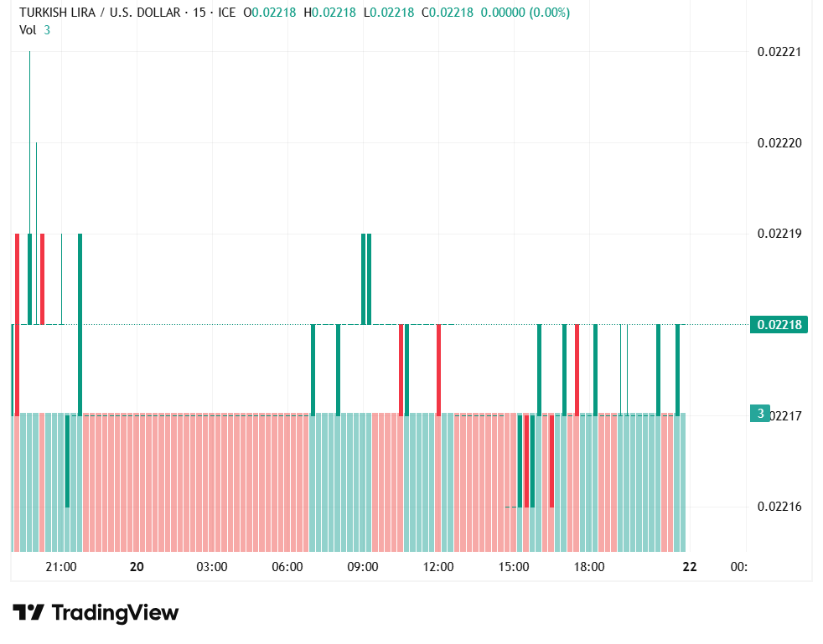
Task: Click the 0.02221 price axis label
Action: (779, 53)
